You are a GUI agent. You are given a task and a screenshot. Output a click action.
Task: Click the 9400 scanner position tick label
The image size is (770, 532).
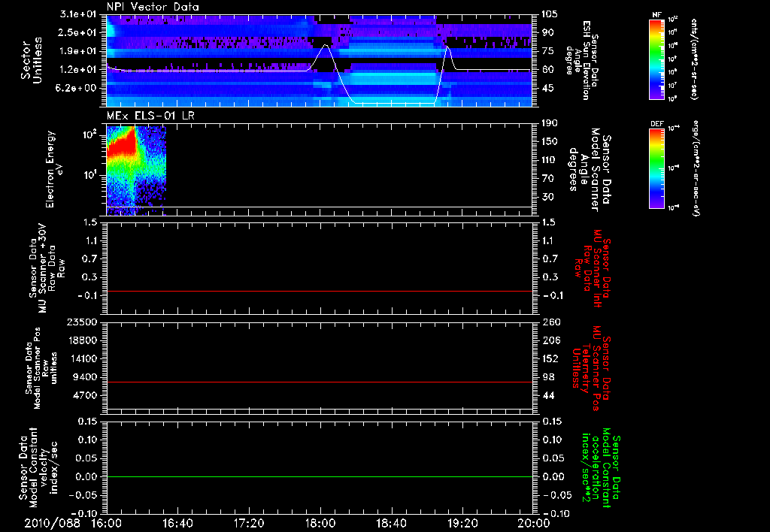pyautogui.click(x=86, y=377)
